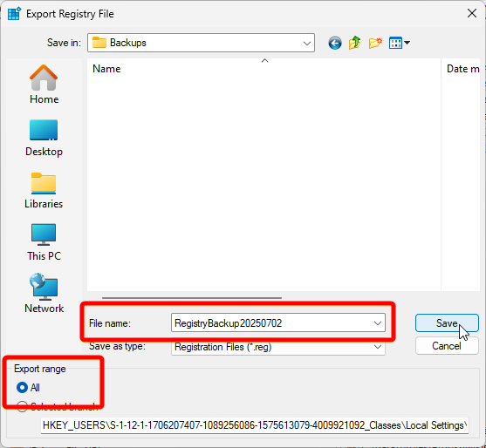Open Libraries in the places sidebar

(x=44, y=190)
